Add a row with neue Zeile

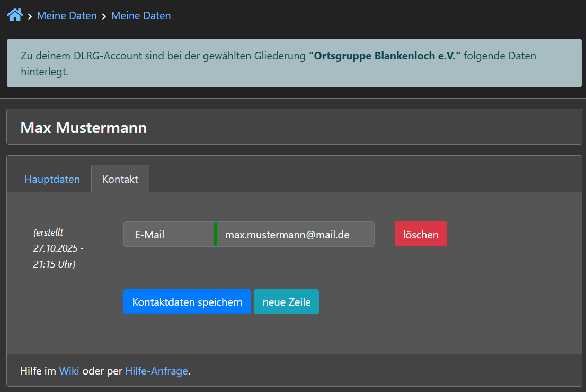tap(286, 302)
